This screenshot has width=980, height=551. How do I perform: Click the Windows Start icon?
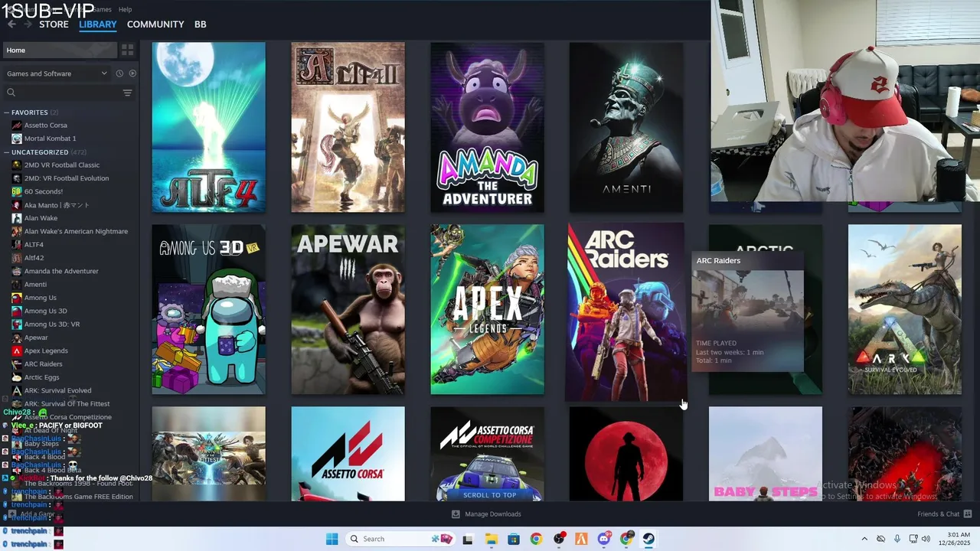(x=332, y=539)
